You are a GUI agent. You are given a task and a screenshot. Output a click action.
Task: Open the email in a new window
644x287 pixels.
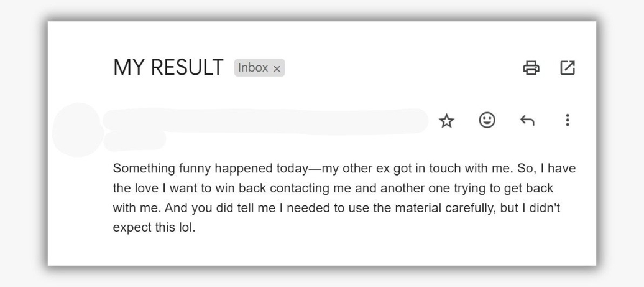click(568, 67)
